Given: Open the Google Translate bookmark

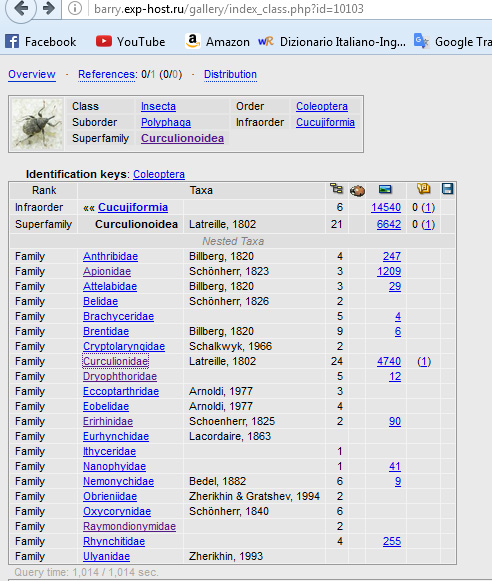Looking at the screenshot, I should (x=453, y=42).
